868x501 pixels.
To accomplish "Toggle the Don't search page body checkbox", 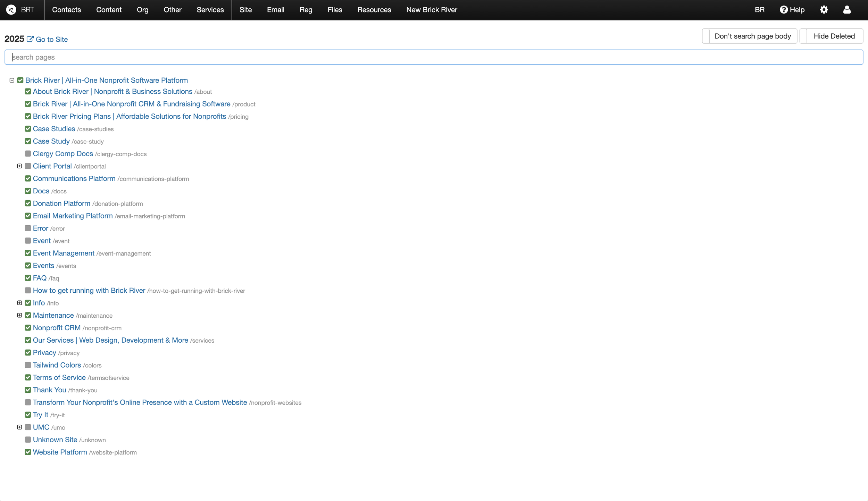I will 706,36.
